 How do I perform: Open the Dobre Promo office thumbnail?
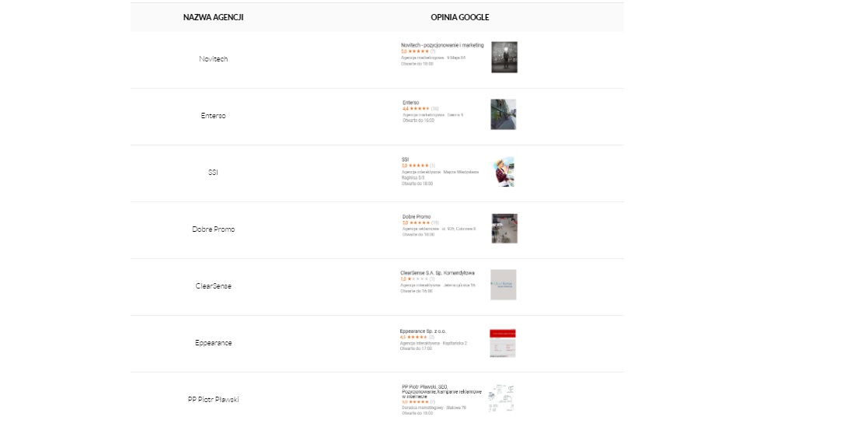coord(504,229)
